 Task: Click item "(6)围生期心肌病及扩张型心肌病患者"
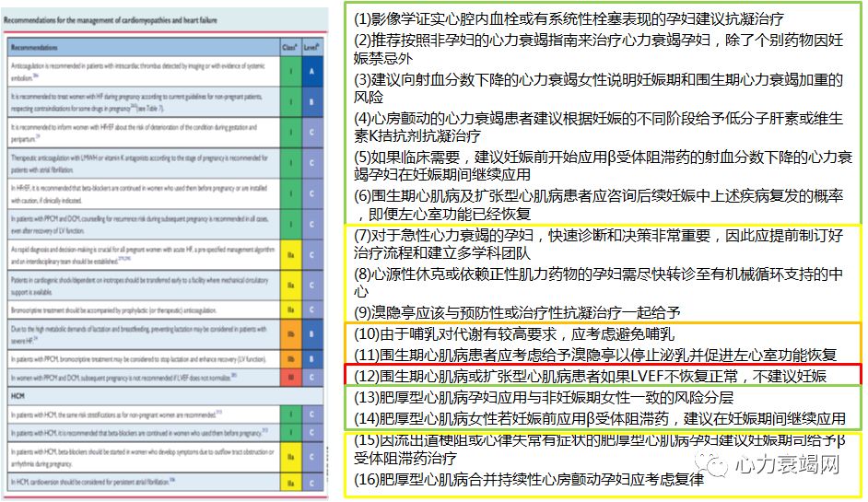coord(599,204)
